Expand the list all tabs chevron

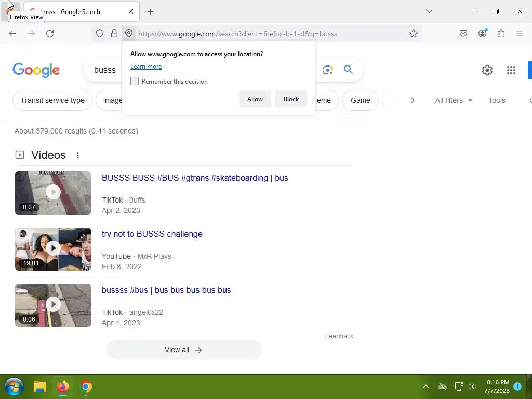(x=429, y=11)
